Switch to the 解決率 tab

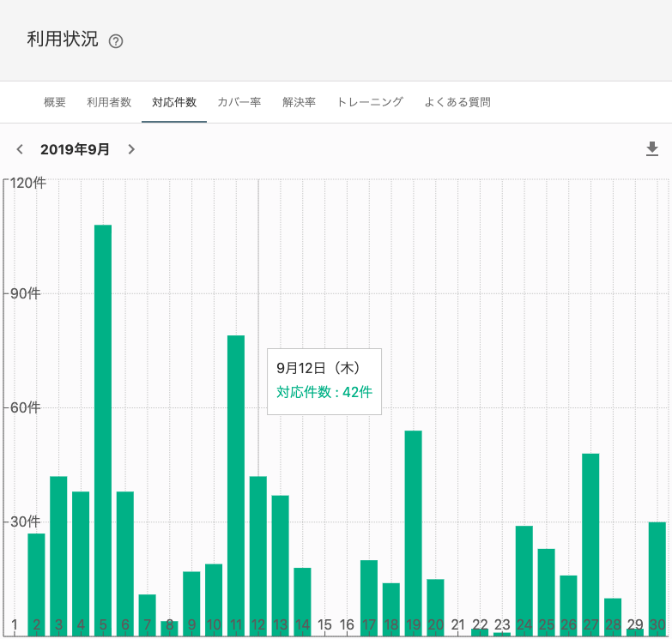(299, 102)
